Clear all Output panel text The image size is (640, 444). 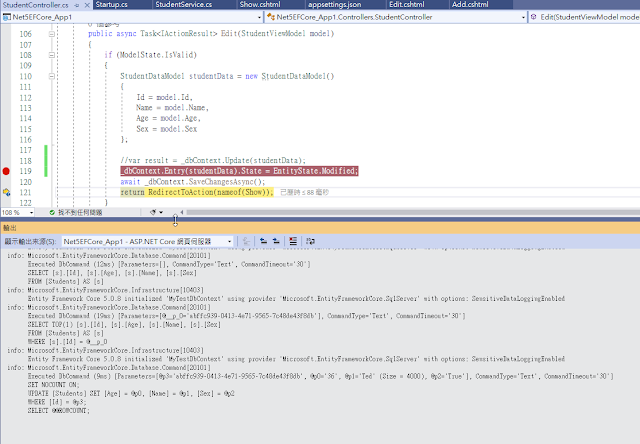point(293,242)
